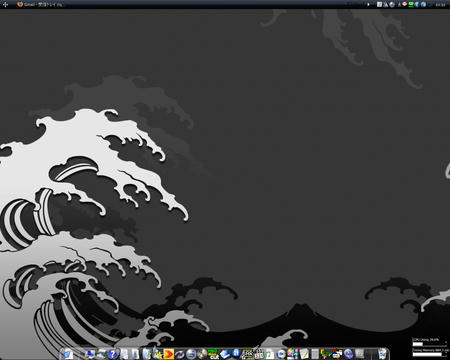Screen dimensions: 450x360
Task: Launch the purple-blue globe icon near dock end
Action: 348,354
